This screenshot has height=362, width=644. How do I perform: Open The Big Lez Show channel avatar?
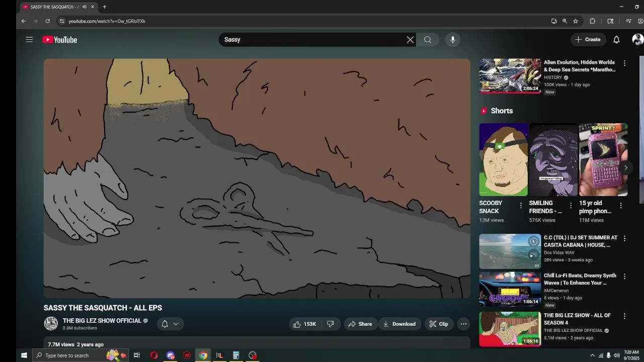click(x=51, y=324)
